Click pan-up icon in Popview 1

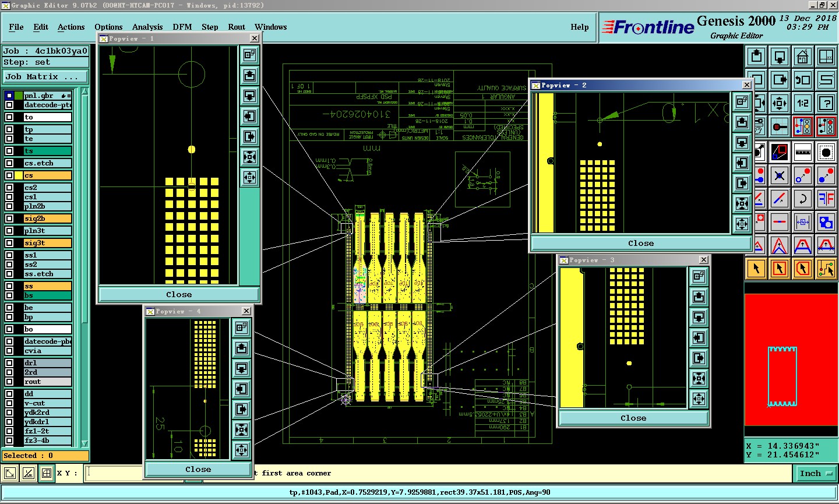[249, 75]
